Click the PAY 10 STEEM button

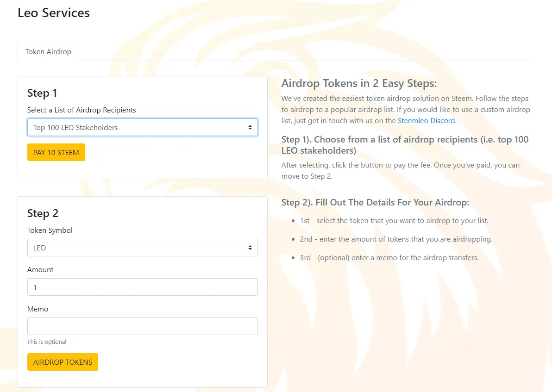(56, 152)
